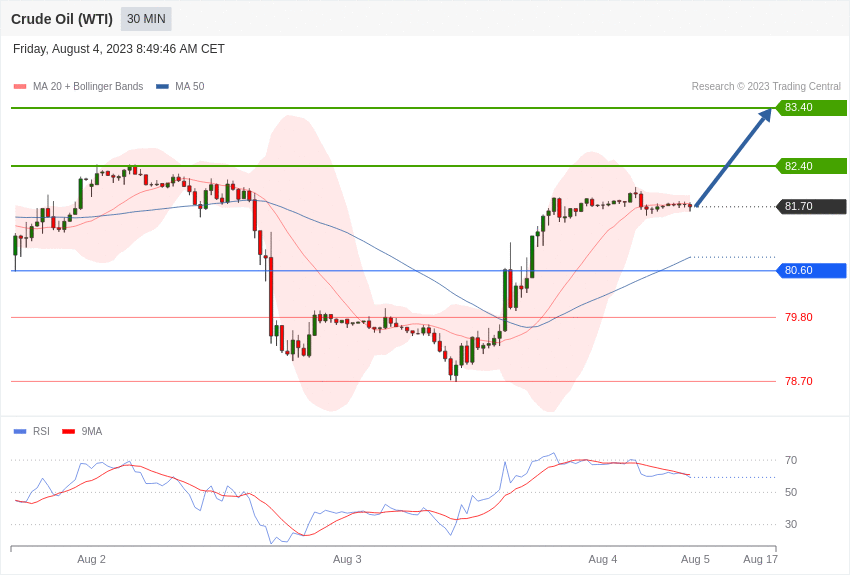This screenshot has width=850, height=576.
Task: Click the 79.80 red support value
Action: pos(799,318)
